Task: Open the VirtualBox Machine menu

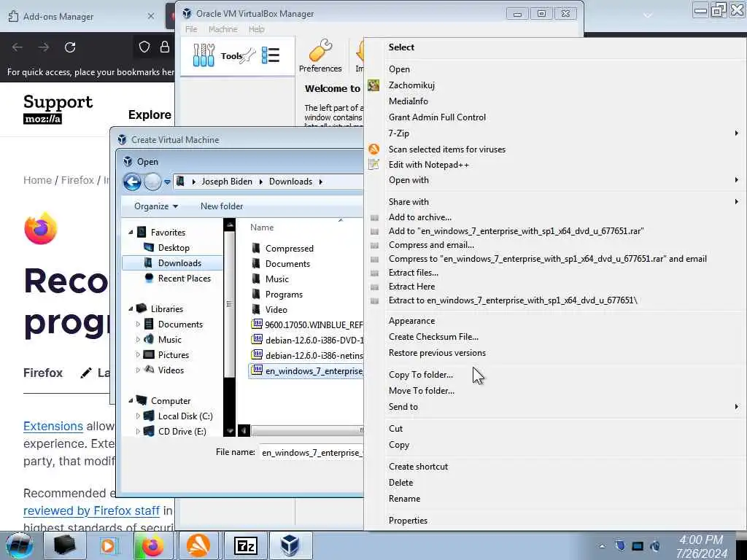Action: (x=223, y=29)
